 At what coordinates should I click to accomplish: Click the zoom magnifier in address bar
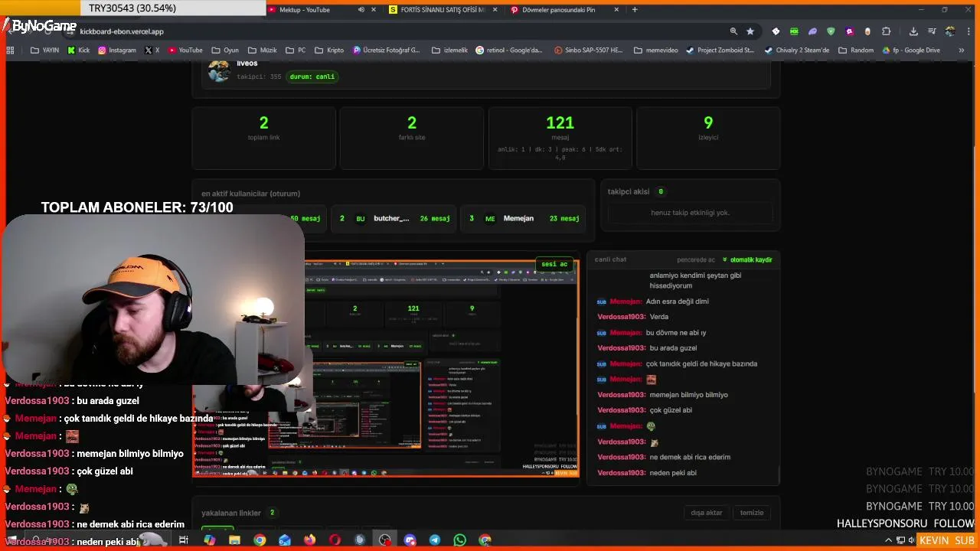733,31
